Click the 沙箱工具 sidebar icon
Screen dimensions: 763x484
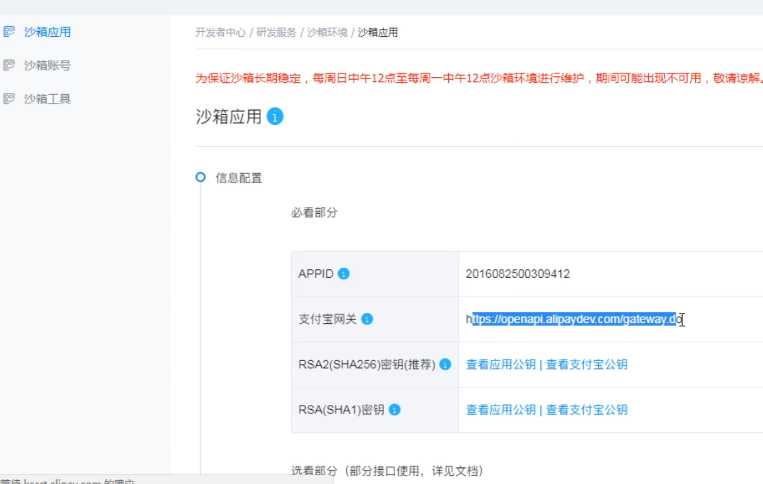click(9, 98)
